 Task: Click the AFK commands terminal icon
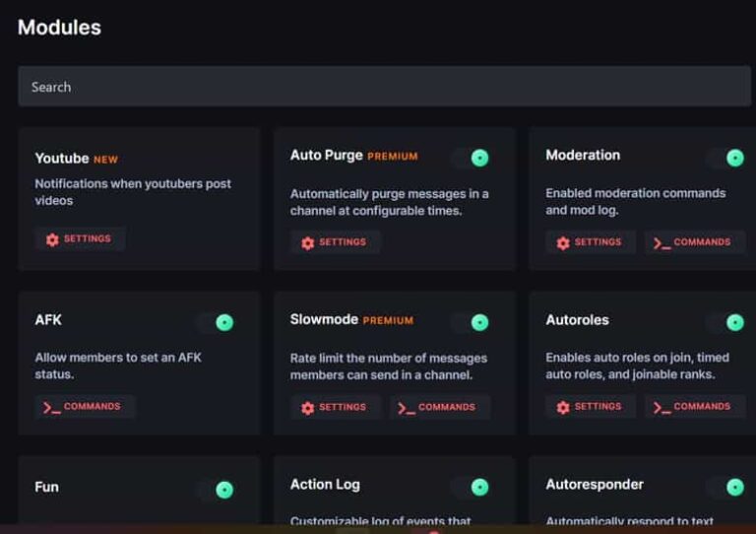(52, 407)
